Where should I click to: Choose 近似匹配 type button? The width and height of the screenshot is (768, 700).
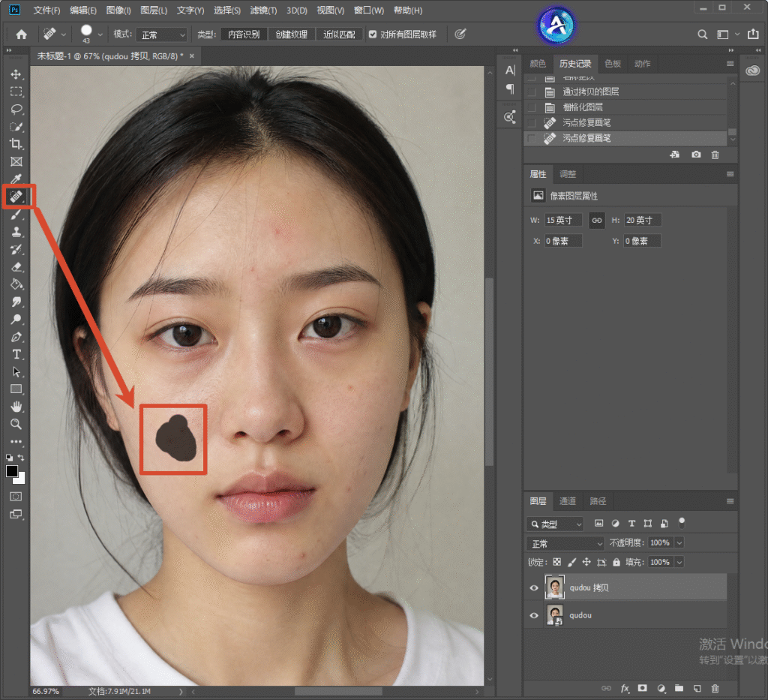tap(339, 35)
